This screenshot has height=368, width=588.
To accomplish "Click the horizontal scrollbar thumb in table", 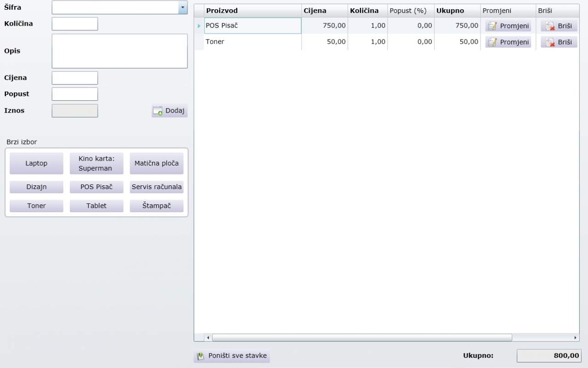I will (x=362, y=338).
